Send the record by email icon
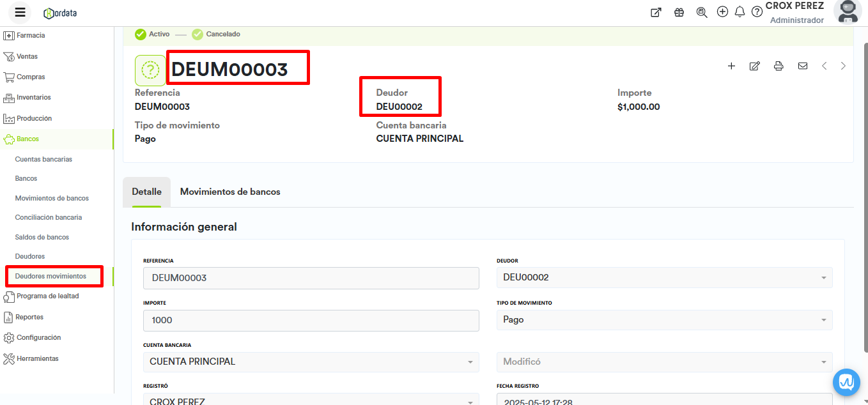The height and width of the screenshot is (405, 868). coord(802,66)
